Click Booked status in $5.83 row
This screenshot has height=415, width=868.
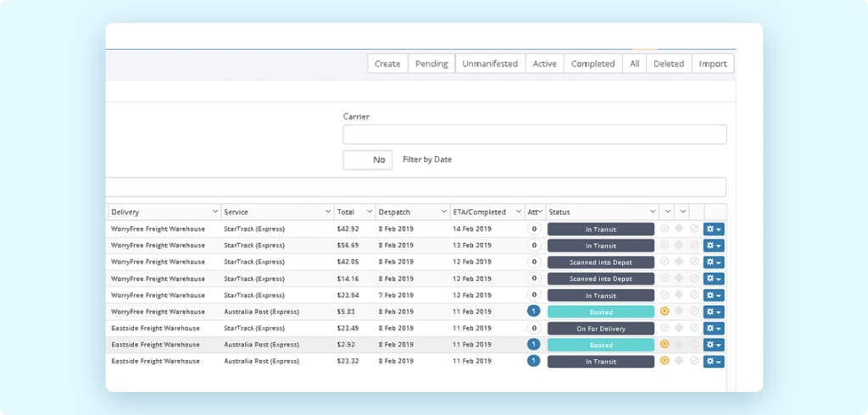coord(601,312)
